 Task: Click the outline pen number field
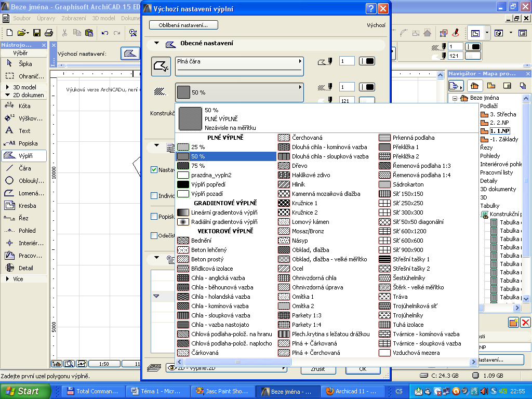(x=347, y=61)
